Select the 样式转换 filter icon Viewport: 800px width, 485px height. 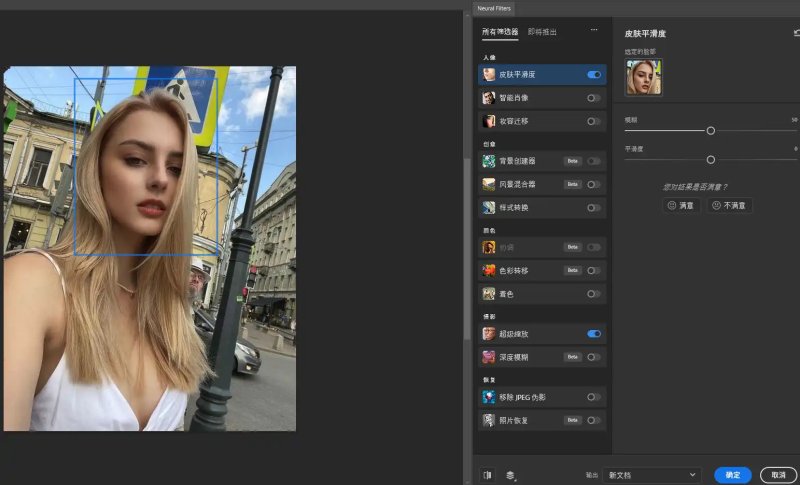click(x=489, y=208)
